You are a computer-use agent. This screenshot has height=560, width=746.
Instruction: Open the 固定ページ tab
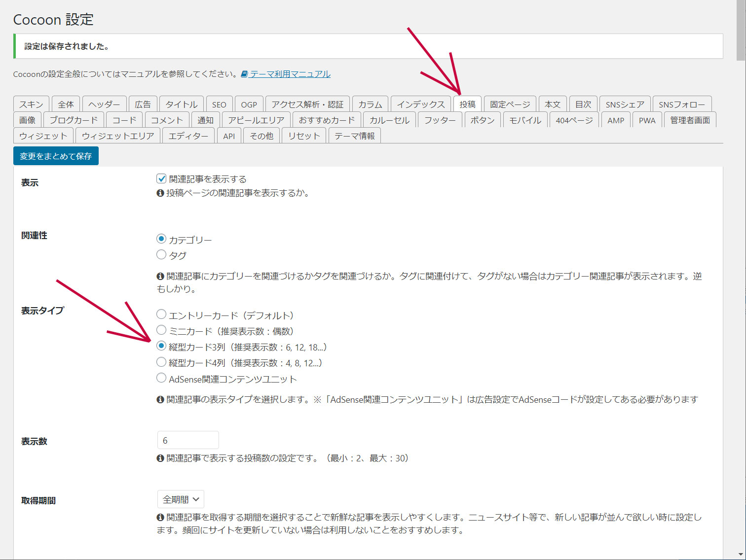coord(510,104)
